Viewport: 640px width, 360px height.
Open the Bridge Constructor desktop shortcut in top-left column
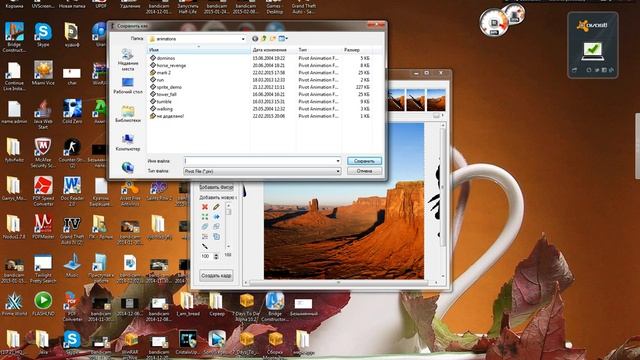point(14,37)
